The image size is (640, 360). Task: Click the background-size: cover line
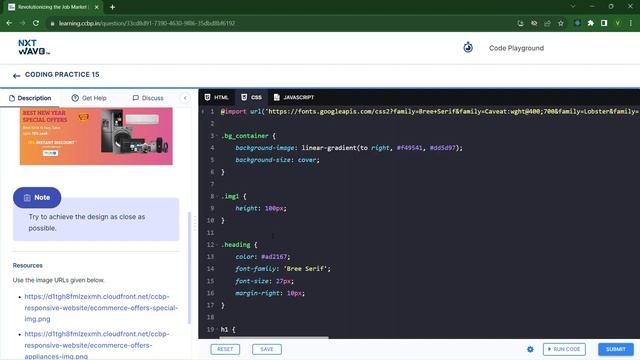click(278, 160)
